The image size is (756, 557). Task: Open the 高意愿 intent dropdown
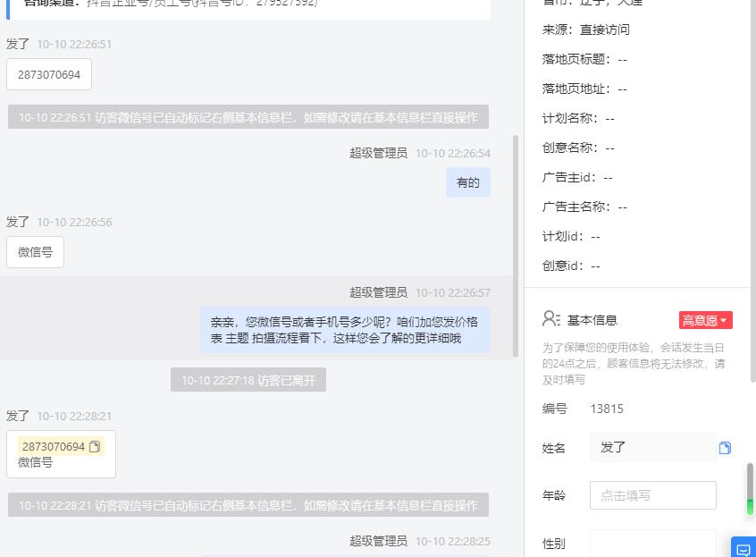705,320
